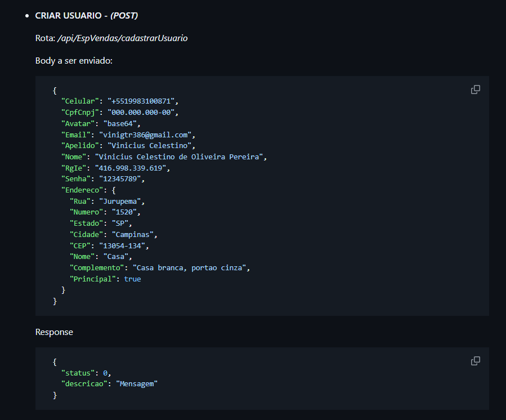Select the "416.998.339.619" value
The width and height of the screenshot is (506, 420).
point(131,168)
